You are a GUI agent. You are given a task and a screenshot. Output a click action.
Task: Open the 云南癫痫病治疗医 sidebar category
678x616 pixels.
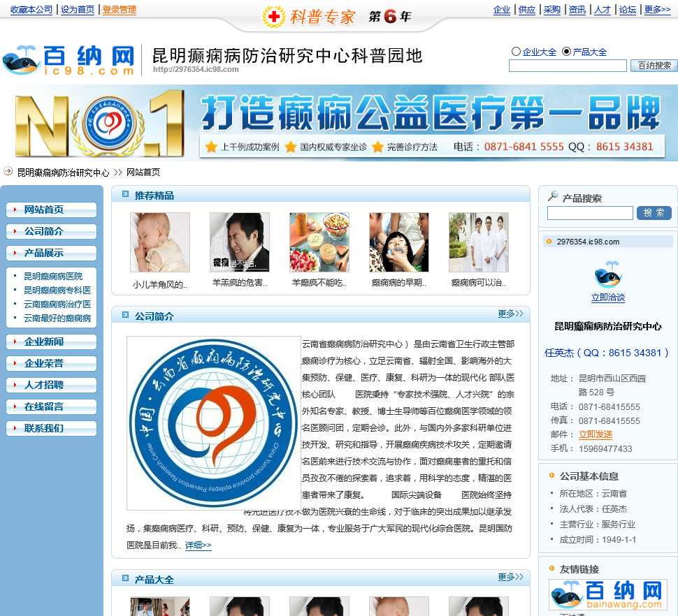click(57, 304)
